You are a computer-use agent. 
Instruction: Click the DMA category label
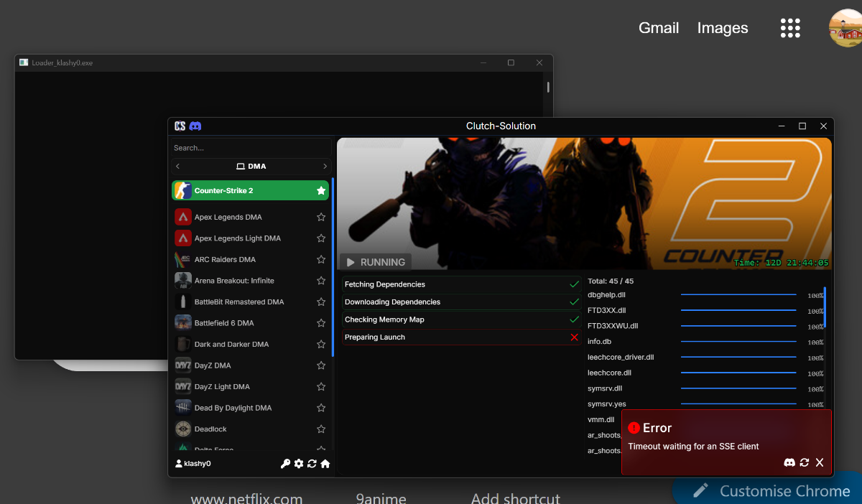point(251,167)
